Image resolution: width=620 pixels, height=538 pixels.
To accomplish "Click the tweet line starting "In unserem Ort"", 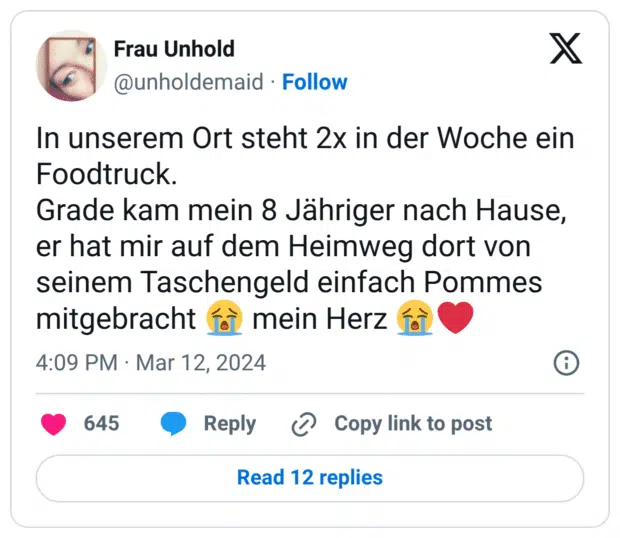I will pyautogui.click(x=305, y=138).
